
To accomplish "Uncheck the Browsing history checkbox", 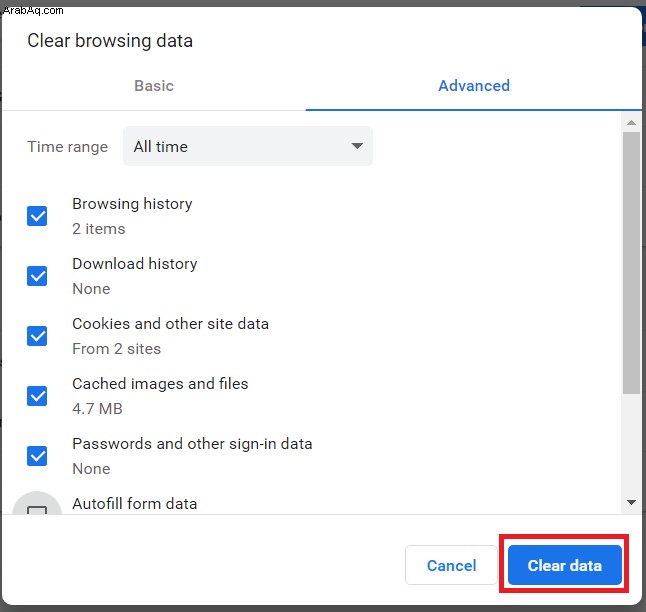I will [37, 216].
